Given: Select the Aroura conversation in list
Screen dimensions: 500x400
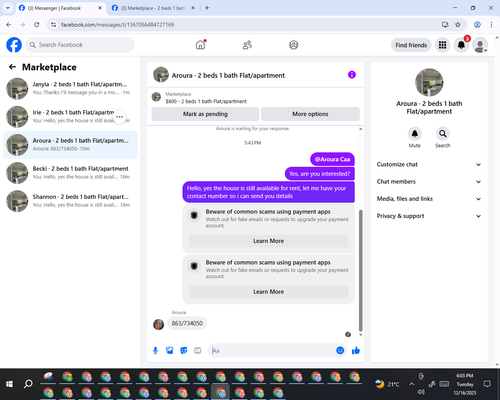Looking at the screenshot, I should coord(70,145).
